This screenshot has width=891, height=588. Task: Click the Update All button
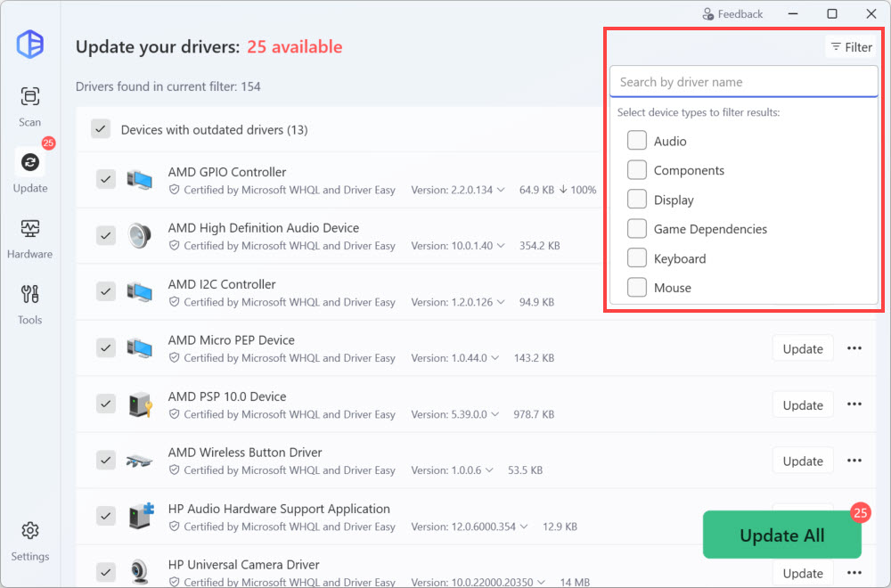(781, 535)
